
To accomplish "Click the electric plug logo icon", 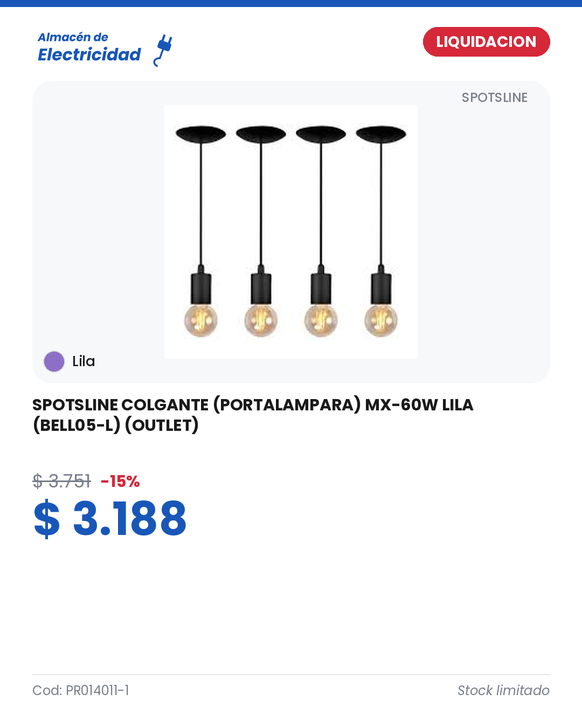I will pos(163,51).
